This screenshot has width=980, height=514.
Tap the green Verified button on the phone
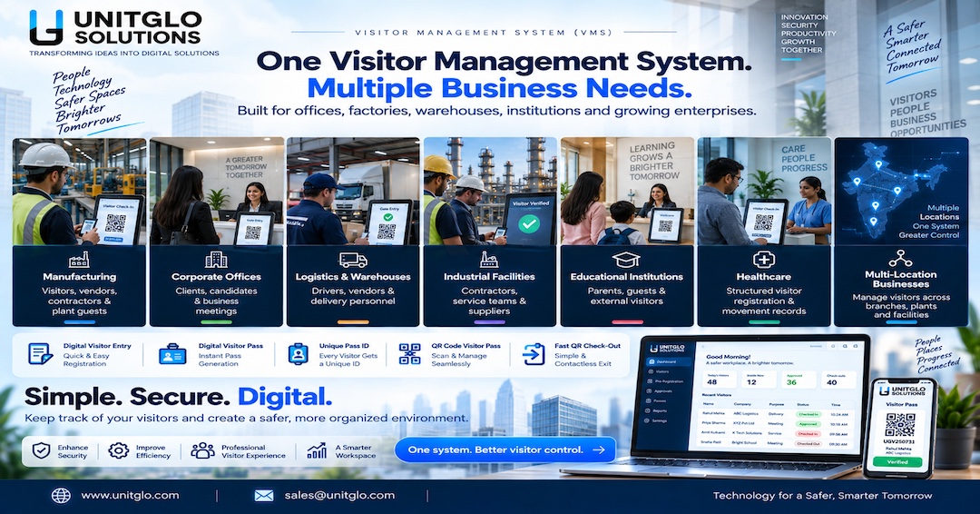tap(897, 461)
